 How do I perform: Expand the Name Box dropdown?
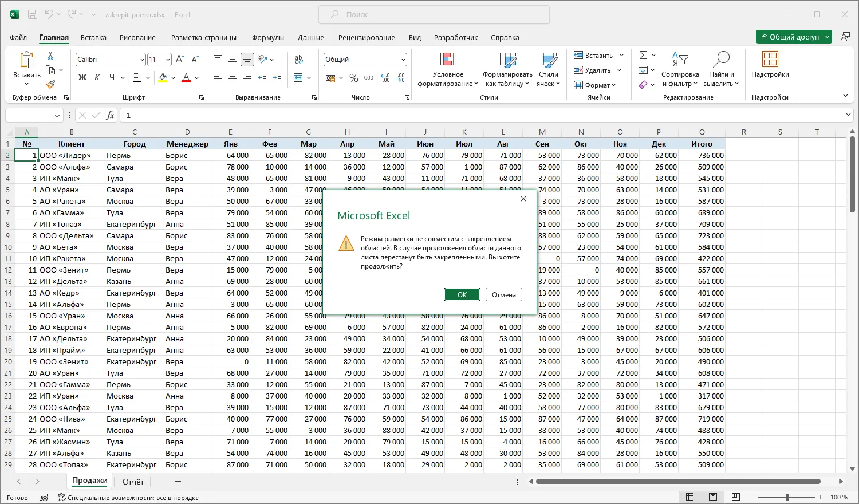[57, 115]
